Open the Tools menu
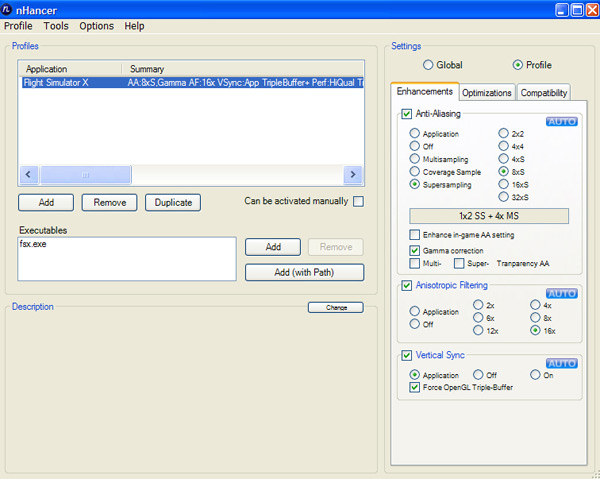Screen dimensions: 600x479 (x=56, y=26)
